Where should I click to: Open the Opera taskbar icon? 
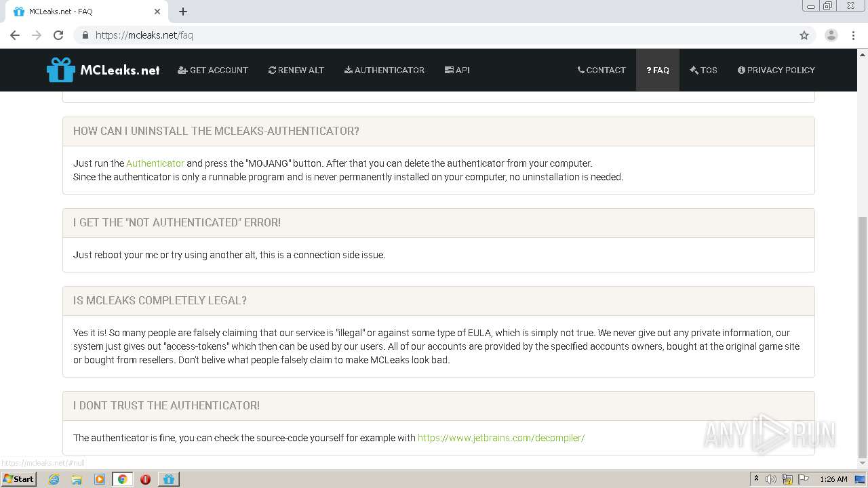point(145,479)
